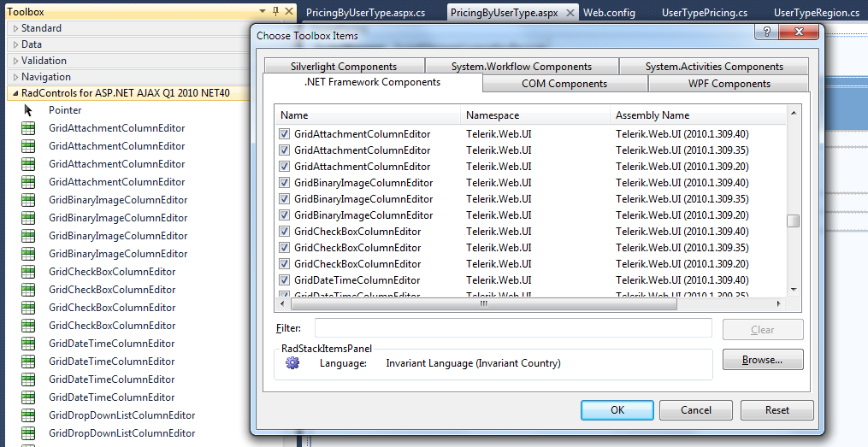
Task: Select the row 'Telerik.Web.UI (2010.1.309.40)' for GridDateTimeColumnEditor
Action: click(x=682, y=280)
